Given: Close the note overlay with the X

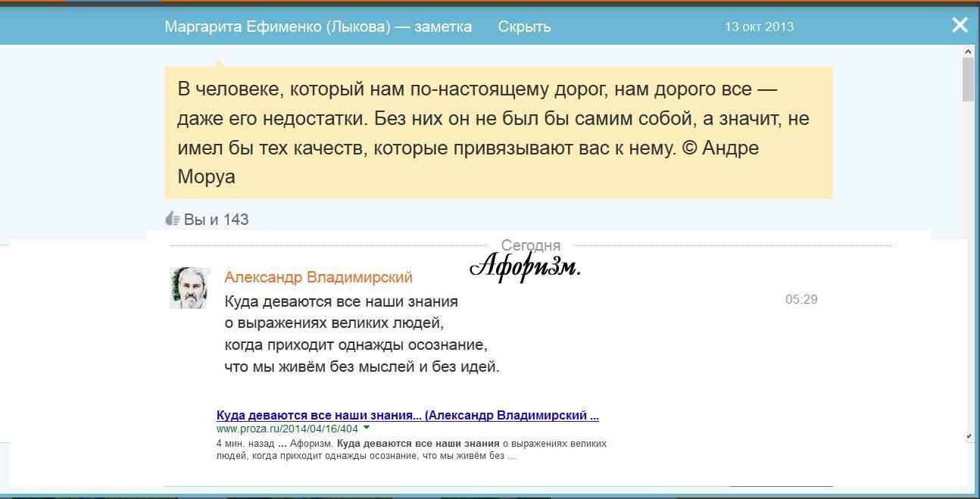Looking at the screenshot, I should click(x=960, y=25).
